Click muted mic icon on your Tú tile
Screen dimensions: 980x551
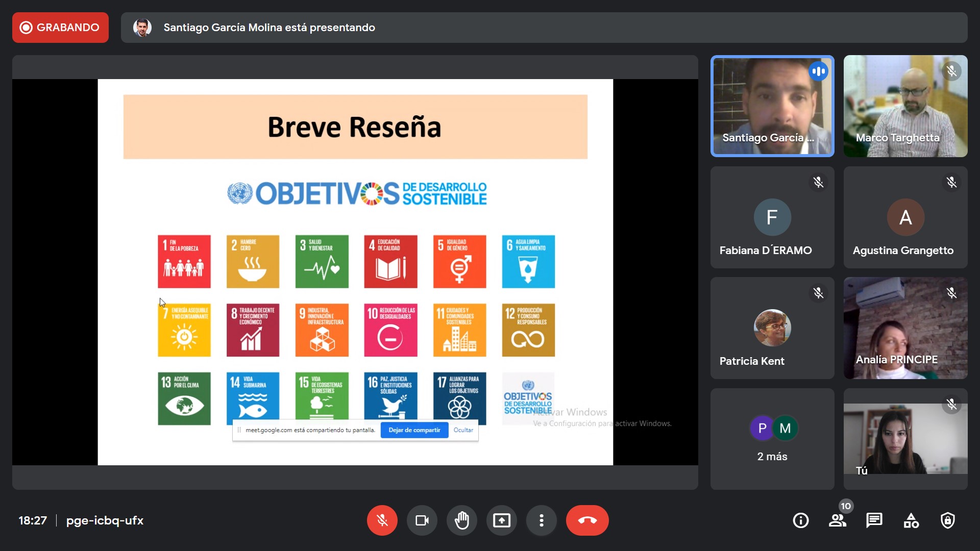[951, 404]
